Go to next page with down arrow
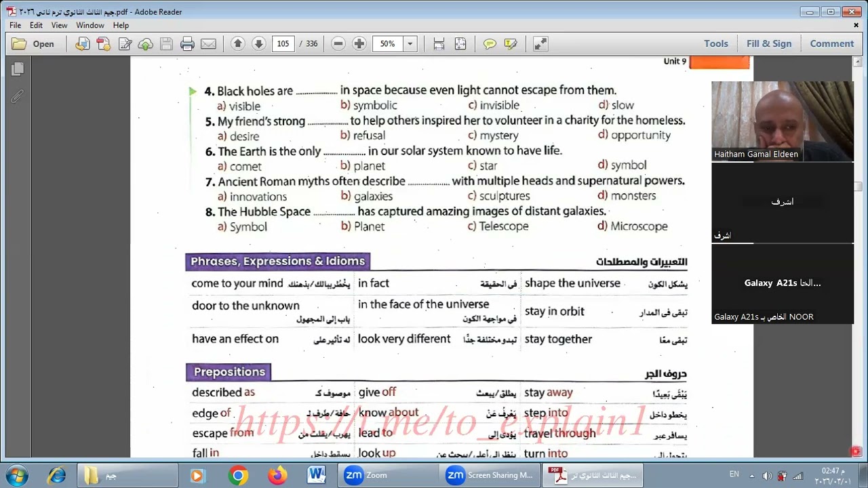Image resolution: width=868 pixels, height=488 pixels. click(258, 44)
